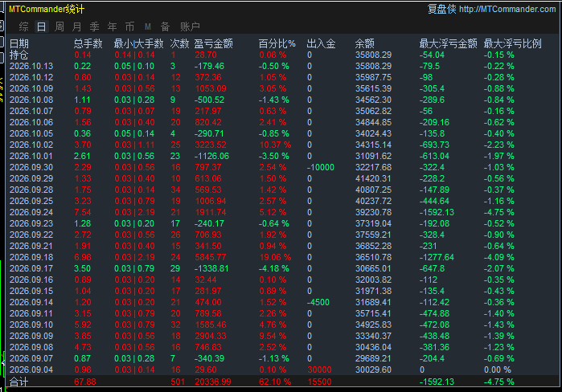Image resolution: width=562 pixels, height=392 pixels.
Task: Click the 0.03 | 1.11 lot range
Action: coord(134,145)
